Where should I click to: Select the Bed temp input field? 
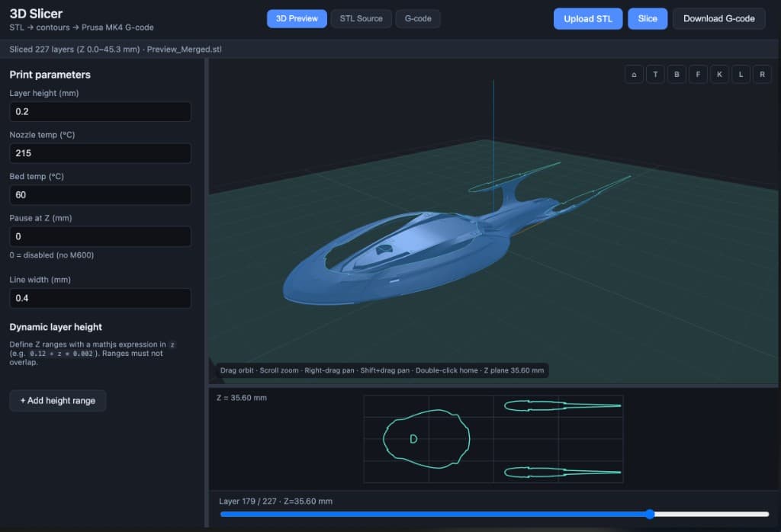click(x=100, y=194)
